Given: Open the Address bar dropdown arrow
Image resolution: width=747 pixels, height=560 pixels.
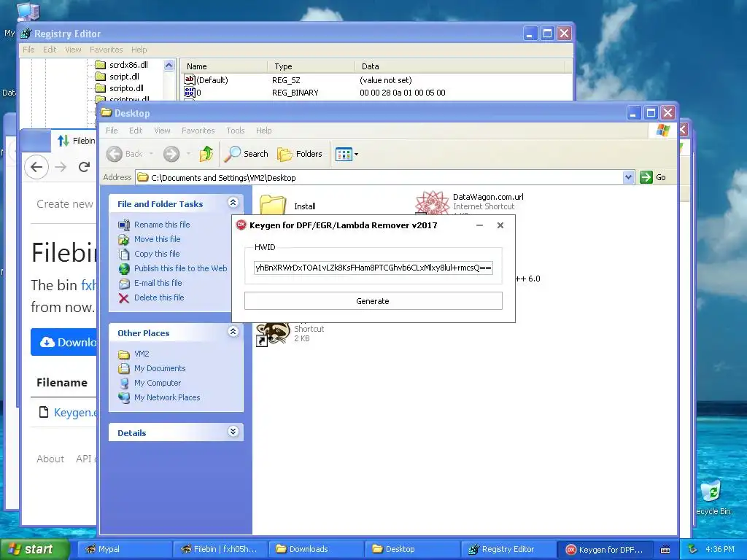Looking at the screenshot, I should (x=628, y=177).
